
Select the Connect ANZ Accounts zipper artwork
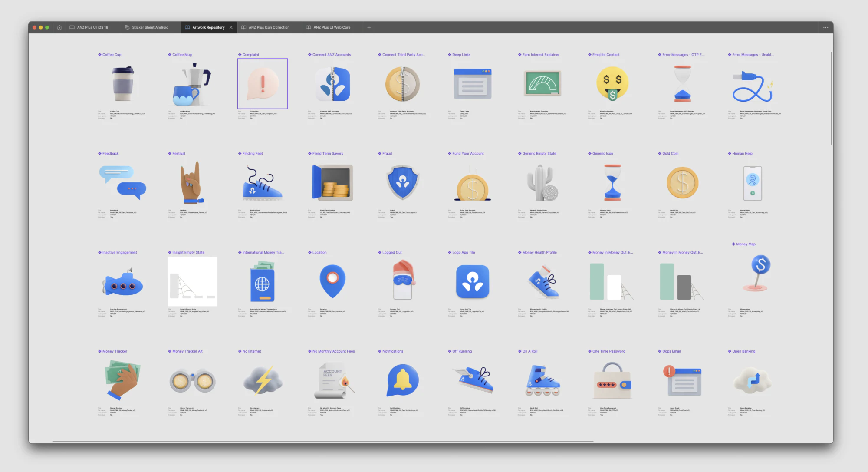coord(333,84)
